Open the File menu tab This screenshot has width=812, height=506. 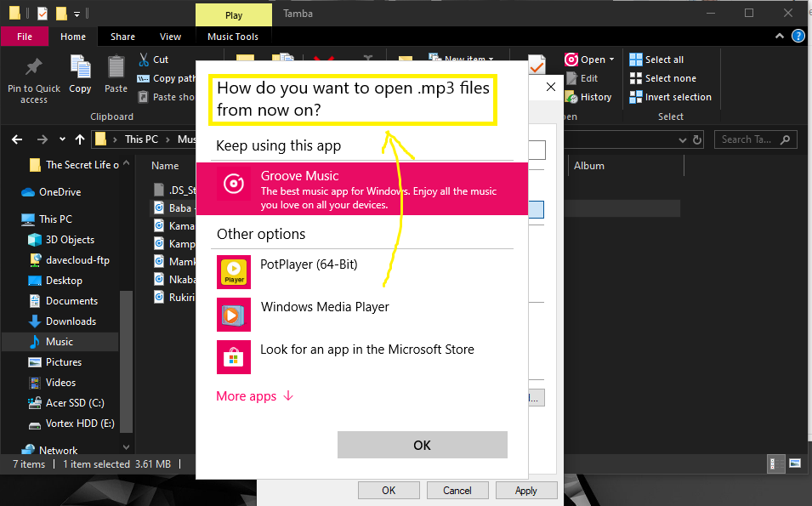coord(25,37)
